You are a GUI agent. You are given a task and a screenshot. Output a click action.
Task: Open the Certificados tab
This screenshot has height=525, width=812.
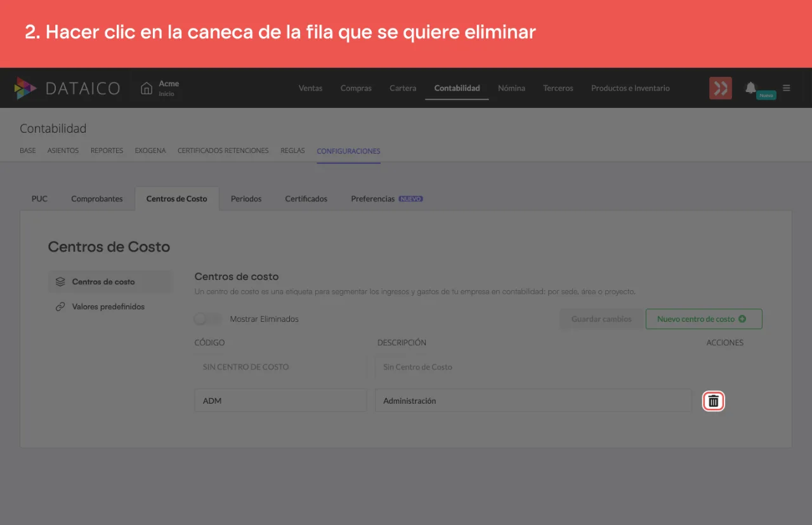(x=306, y=199)
